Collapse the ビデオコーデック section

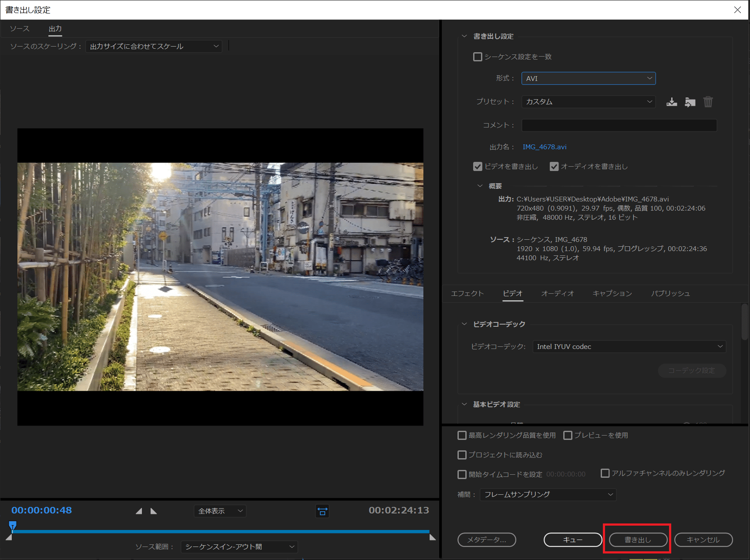coord(464,324)
